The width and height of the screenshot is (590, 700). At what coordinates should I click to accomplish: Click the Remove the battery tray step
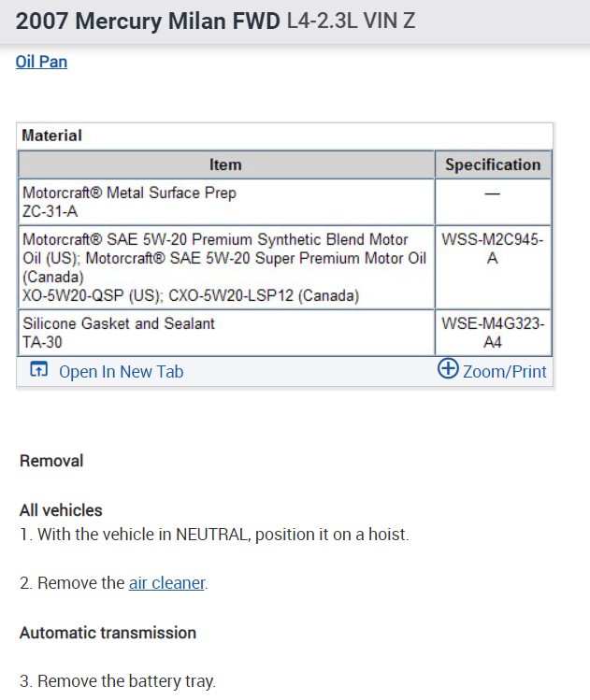117,681
